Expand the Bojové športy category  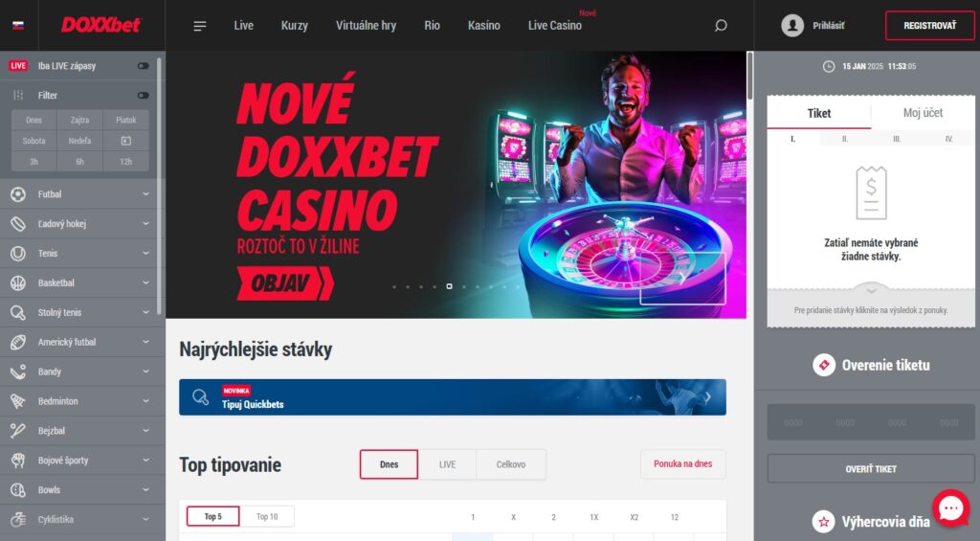145,461
